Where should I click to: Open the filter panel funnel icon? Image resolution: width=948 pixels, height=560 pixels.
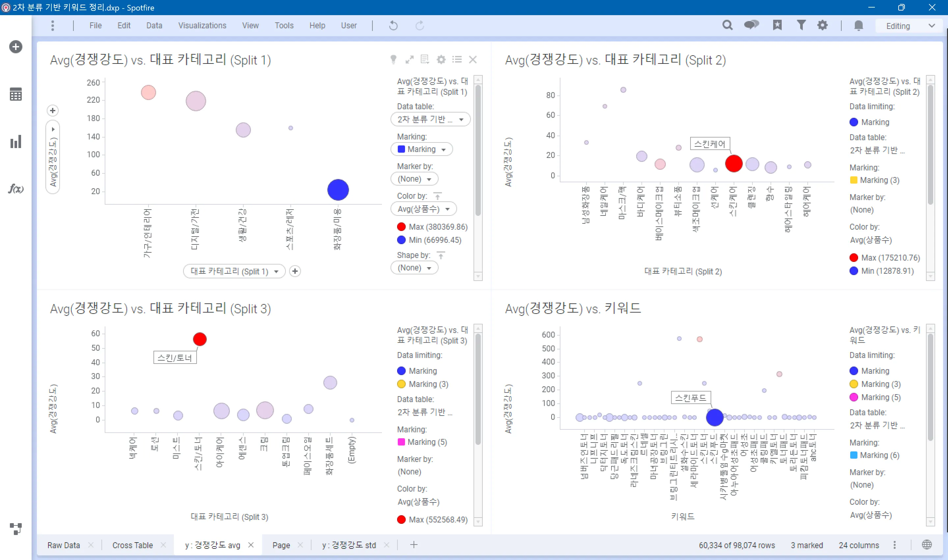coord(801,25)
